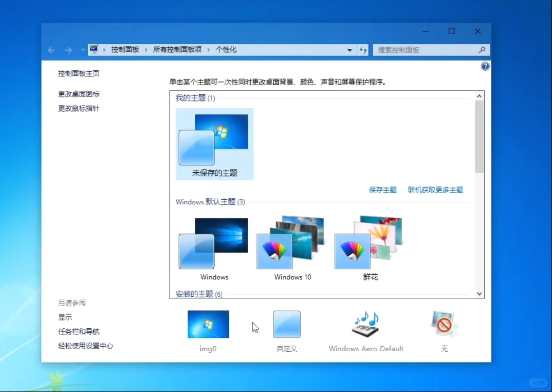Click the theme list scrollbar down arrow
Screen dimensions: 552x392
click(479, 294)
